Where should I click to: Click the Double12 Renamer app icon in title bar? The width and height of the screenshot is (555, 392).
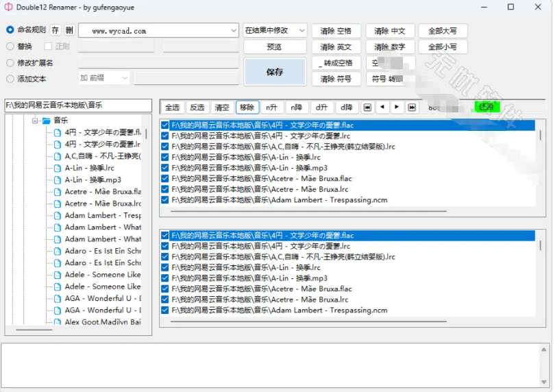pos(8,7)
